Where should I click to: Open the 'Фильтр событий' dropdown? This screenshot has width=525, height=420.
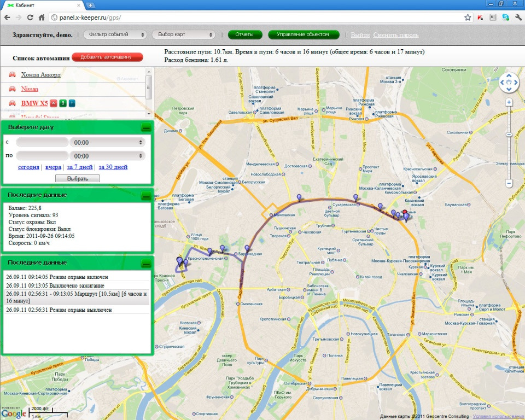115,34
